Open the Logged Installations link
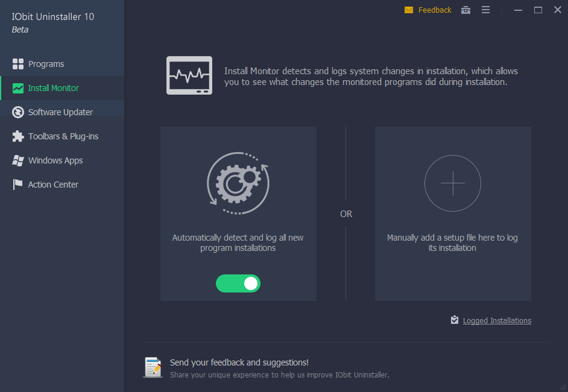This screenshot has height=392, width=568. click(497, 321)
